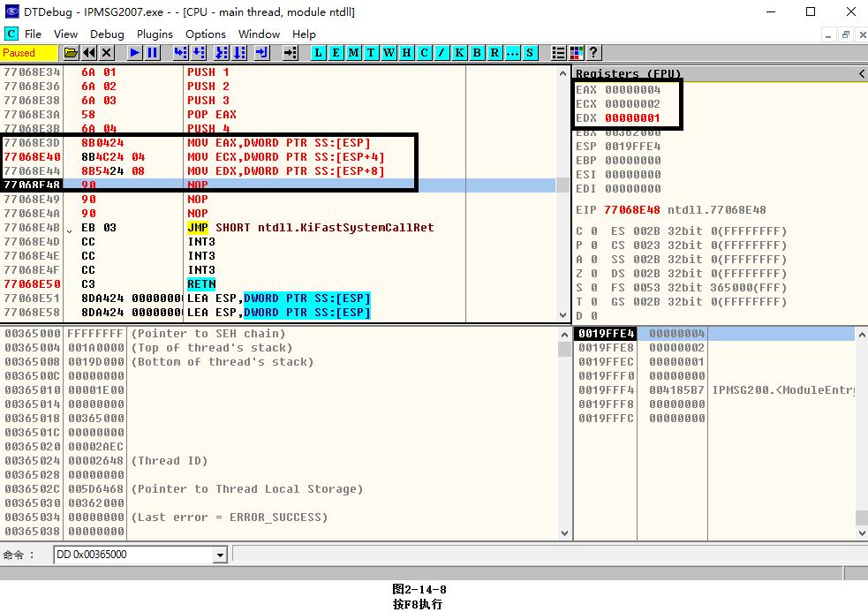Open the Help menu
868x612 pixels.
pyautogui.click(x=304, y=34)
